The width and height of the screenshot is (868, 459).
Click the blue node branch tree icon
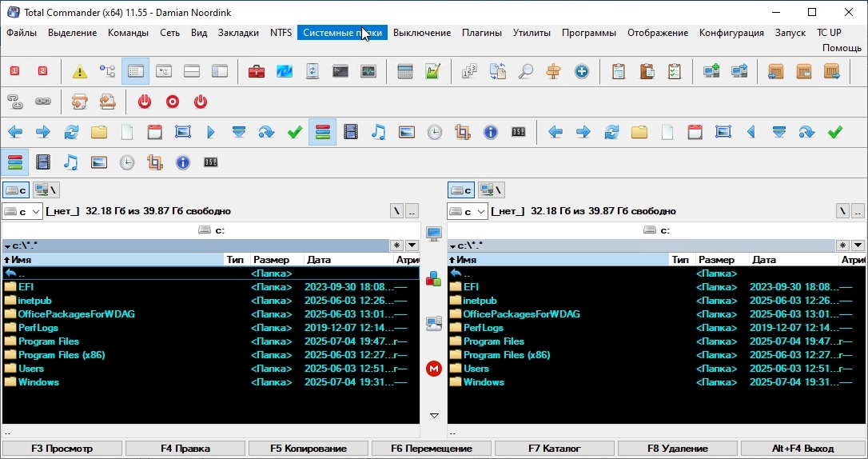tap(107, 71)
